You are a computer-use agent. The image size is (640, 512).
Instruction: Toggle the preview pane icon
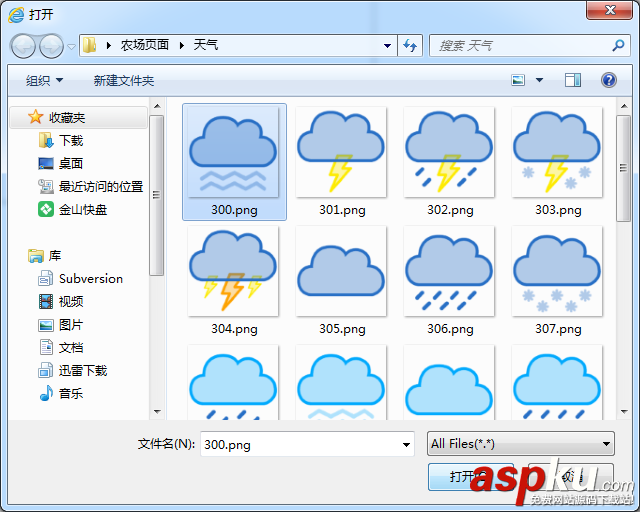(x=573, y=80)
